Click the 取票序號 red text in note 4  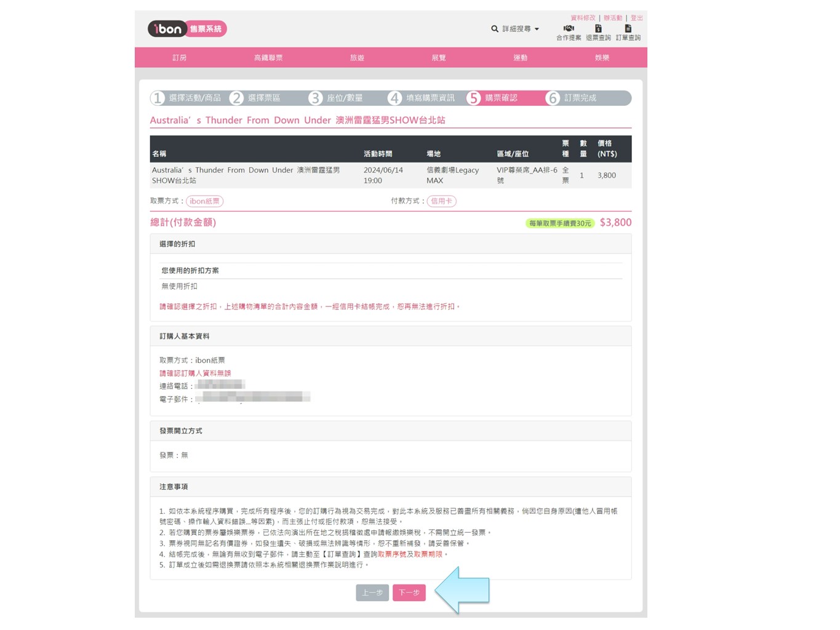[x=392, y=554]
